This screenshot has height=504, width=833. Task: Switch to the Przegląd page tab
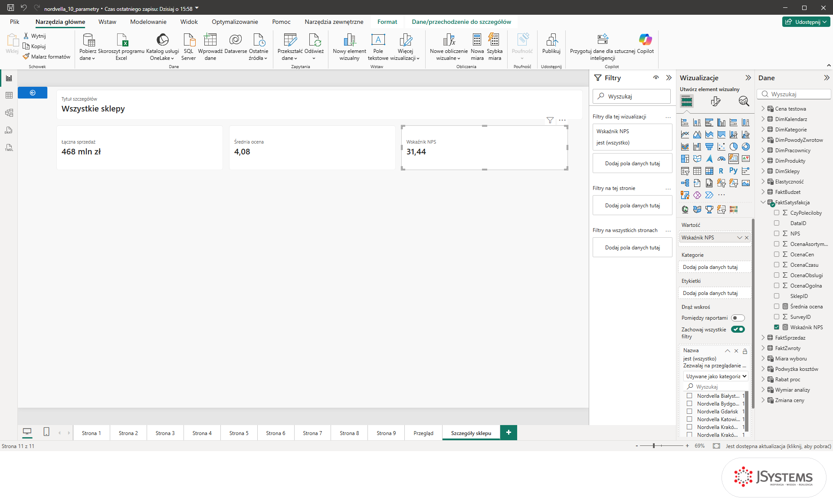click(423, 433)
